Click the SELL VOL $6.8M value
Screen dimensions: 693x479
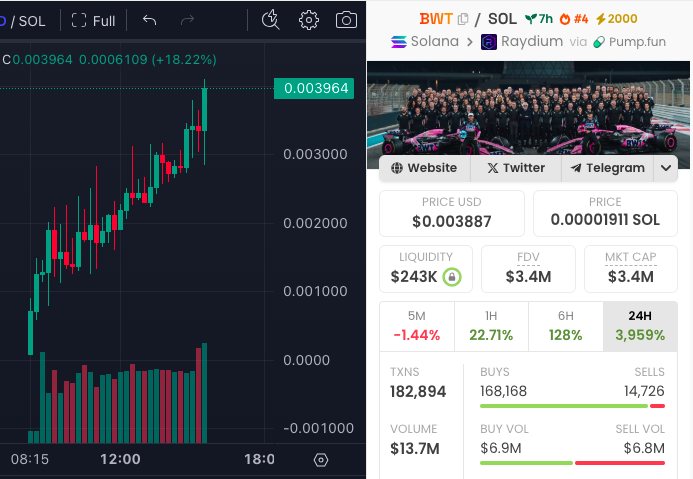tap(644, 448)
